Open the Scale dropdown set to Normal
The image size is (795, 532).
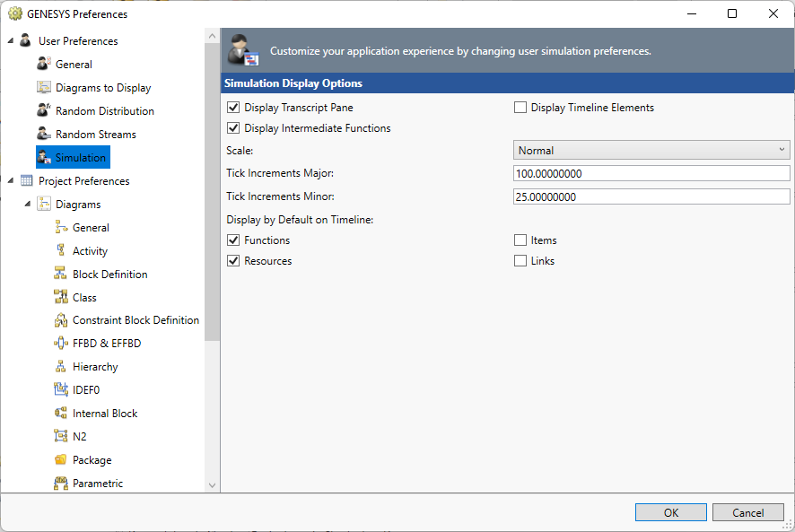point(651,151)
